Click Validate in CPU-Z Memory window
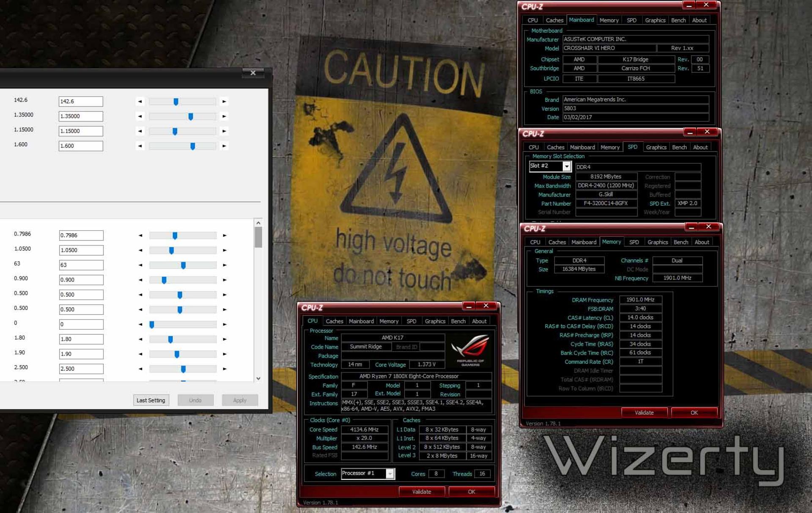The width and height of the screenshot is (812, 513). pos(644,412)
